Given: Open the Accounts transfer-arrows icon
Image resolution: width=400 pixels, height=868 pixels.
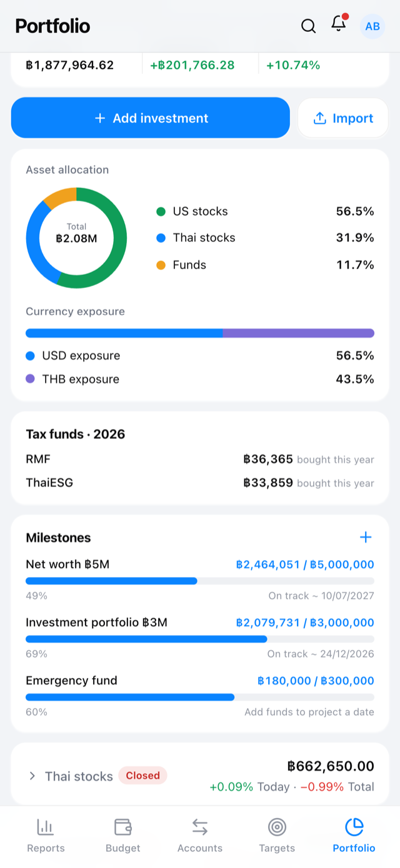Looking at the screenshot, I should [200, 827].
